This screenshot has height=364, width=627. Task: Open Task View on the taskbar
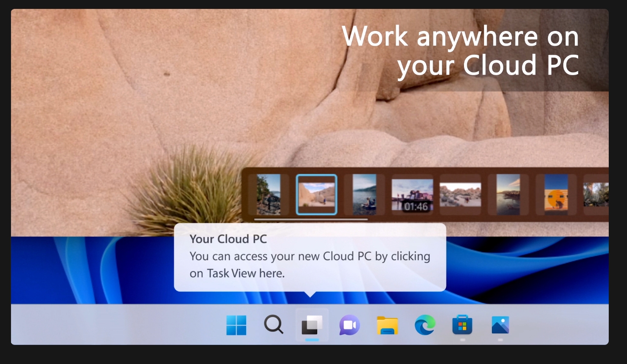coord(312,325)
